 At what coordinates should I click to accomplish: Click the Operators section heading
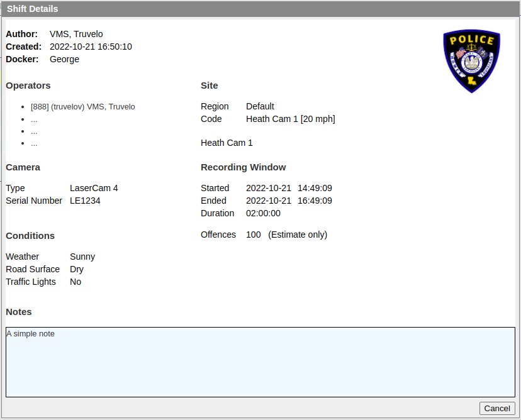pos(28,86)
